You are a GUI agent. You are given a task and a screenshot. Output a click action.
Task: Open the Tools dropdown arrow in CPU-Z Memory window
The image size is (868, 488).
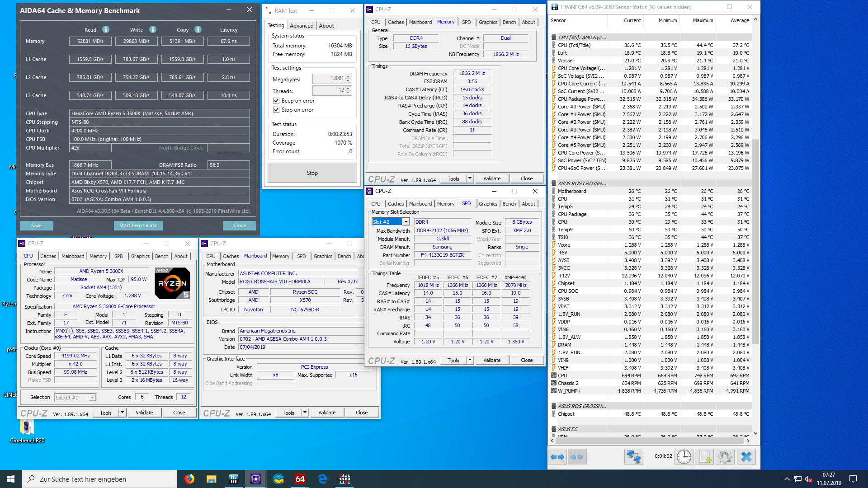(470, 178)
